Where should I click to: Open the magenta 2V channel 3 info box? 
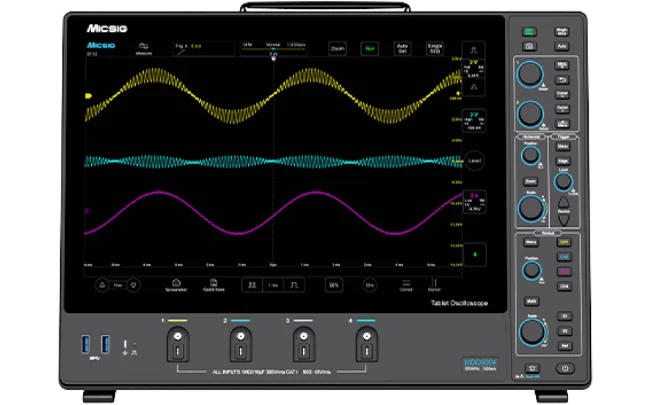coord(474,202)
